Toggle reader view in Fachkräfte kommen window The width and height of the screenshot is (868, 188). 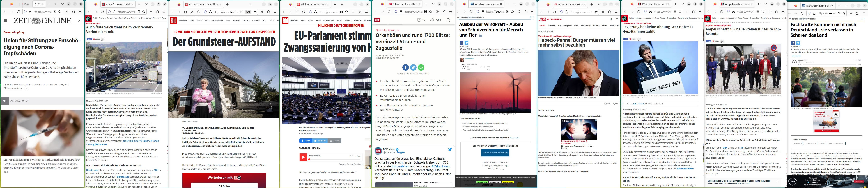pos(839,13)
